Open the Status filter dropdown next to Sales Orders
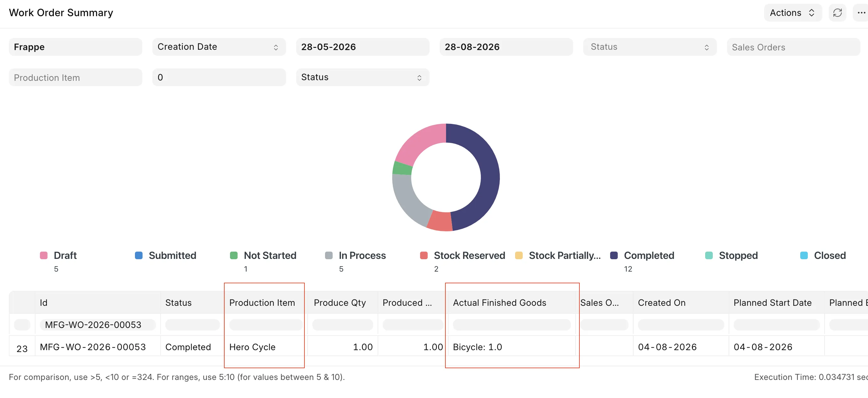The image size is (868, 398). tap(649, 47)
